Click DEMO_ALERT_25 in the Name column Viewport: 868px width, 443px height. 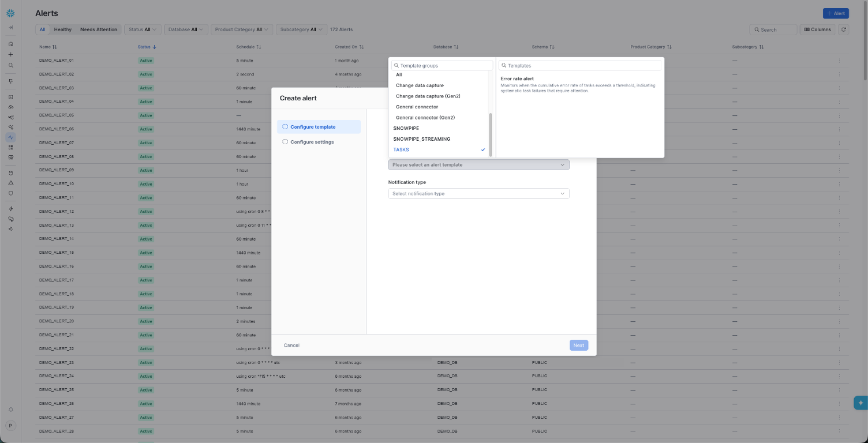pos(57,390)
